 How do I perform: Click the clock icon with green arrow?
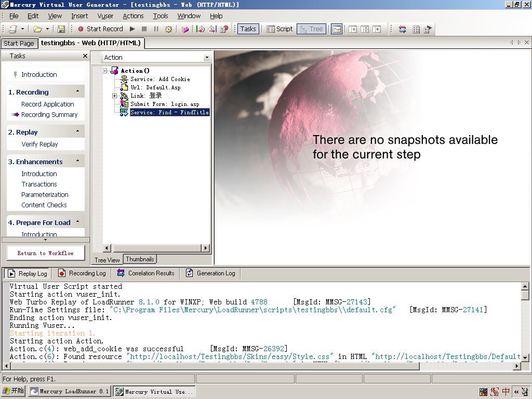point(201,29)
